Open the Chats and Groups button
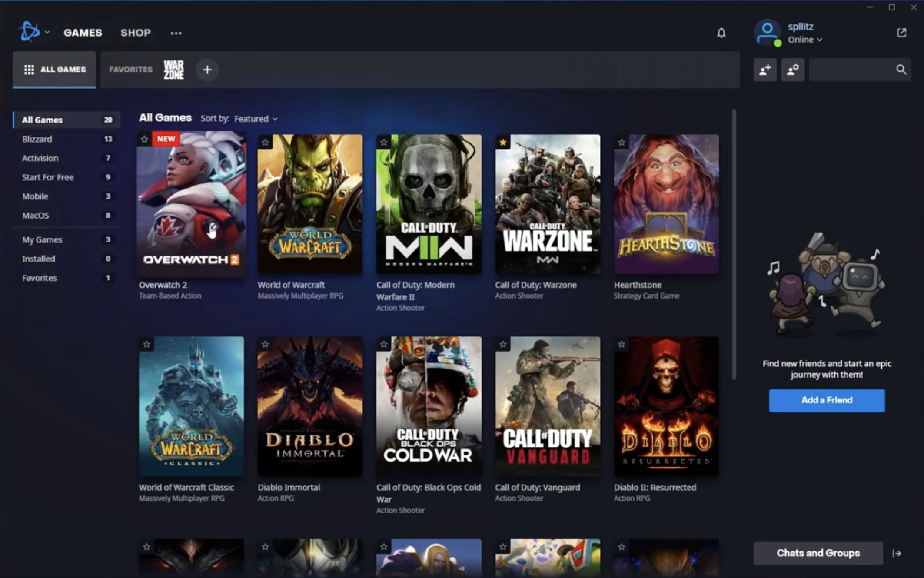Viewport: 924px width, 578px height. pyautogui.click(x=818, y=553)
